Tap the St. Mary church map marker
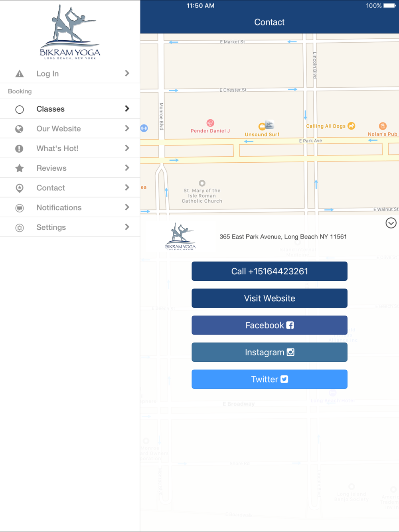Screen dimensions: 399x532 pyautogui.click(x=202, y=183)
